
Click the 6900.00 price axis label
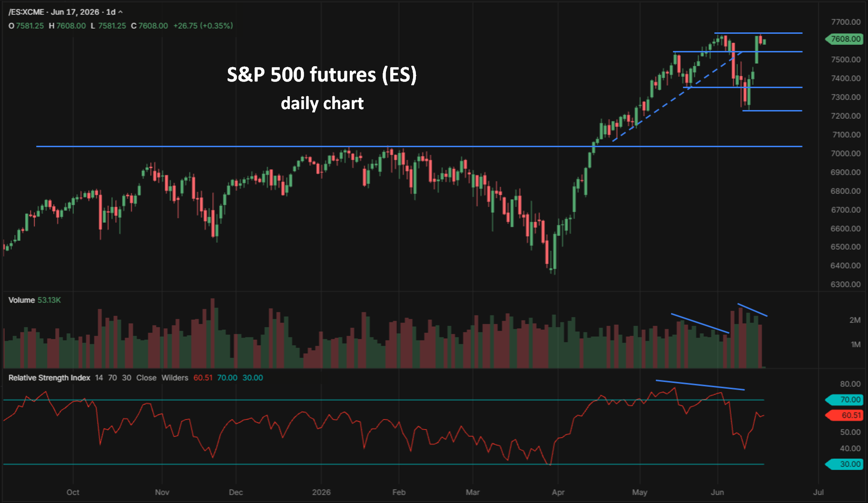tap(846, 172)
